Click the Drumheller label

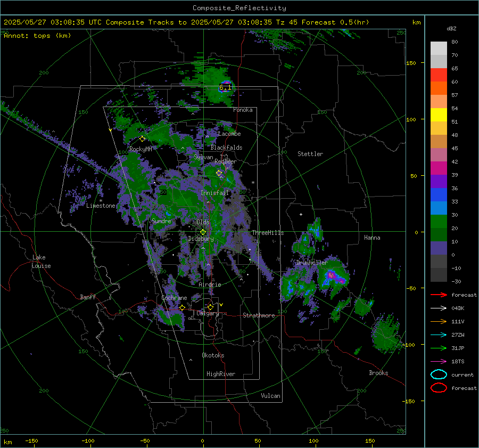pos(312,263)
